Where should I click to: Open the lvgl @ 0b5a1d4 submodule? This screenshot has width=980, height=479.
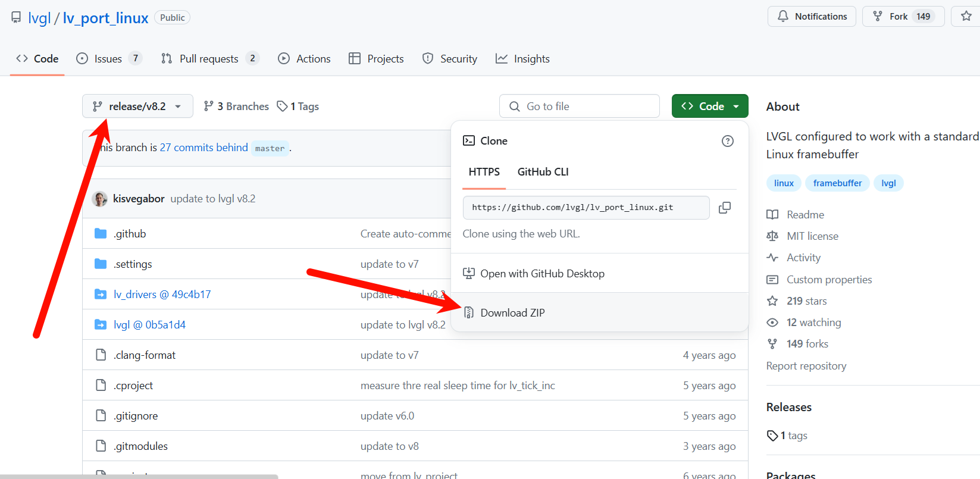click(x=149, y=325)
